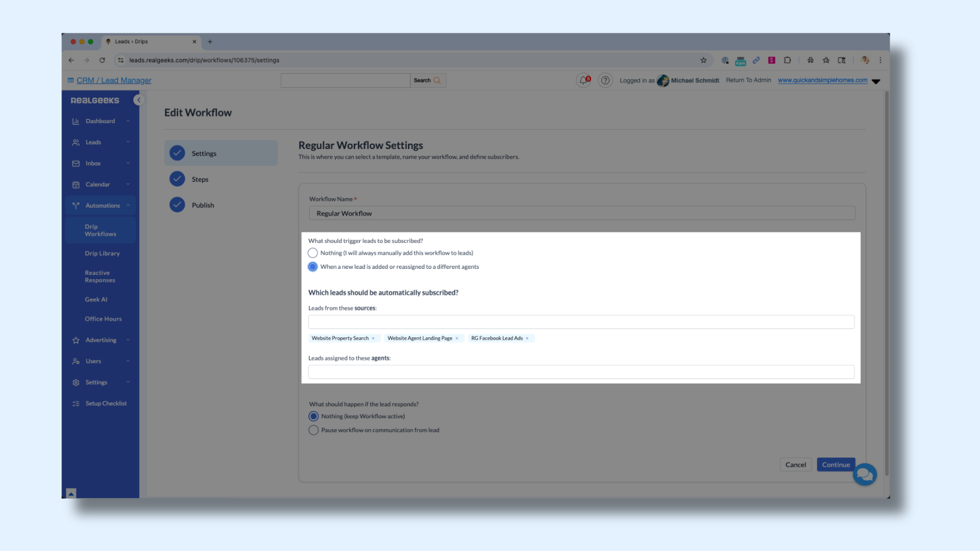Open the notification bell icon
Screen dimensions: 980x551
click(582, 80)
